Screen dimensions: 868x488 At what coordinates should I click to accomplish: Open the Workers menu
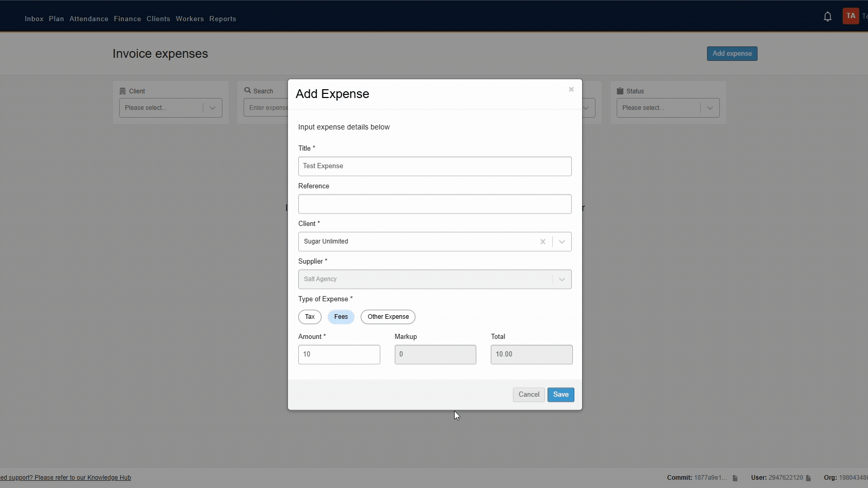189,19
